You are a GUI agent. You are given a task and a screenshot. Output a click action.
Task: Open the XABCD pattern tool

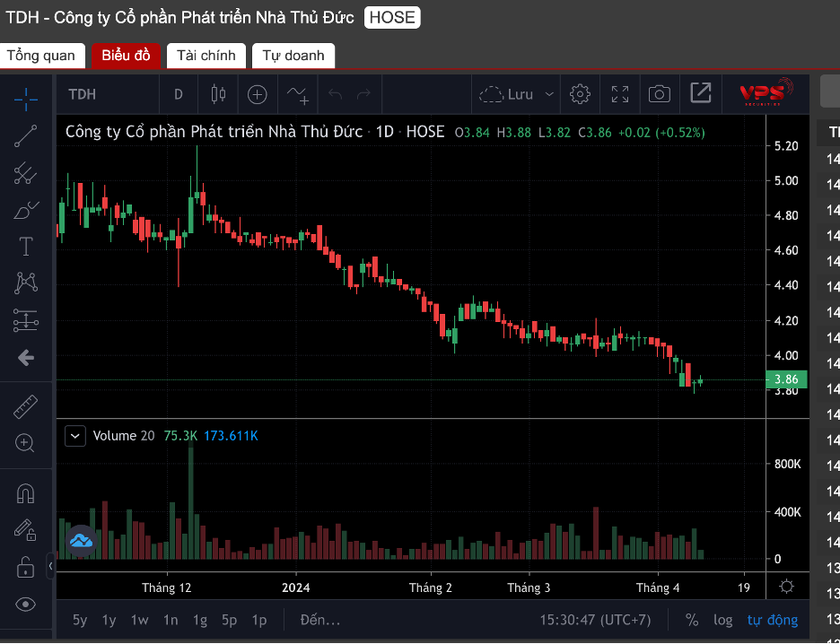tap(26, 283)
